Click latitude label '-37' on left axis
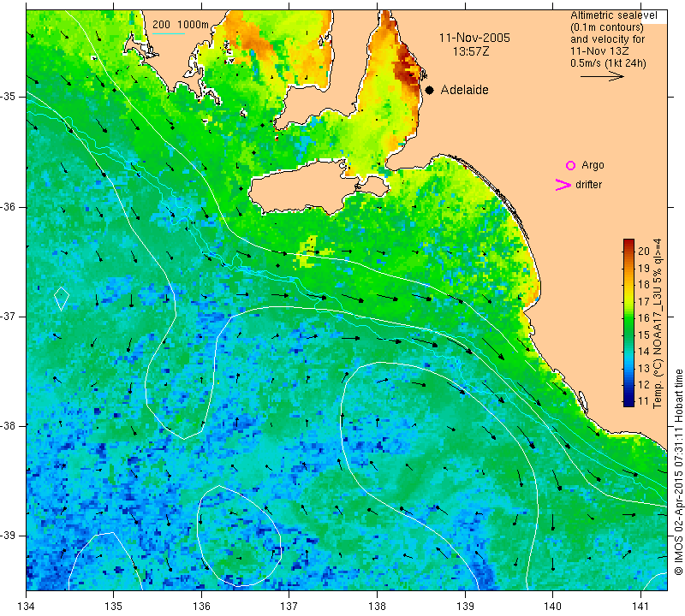 [9, 316]
